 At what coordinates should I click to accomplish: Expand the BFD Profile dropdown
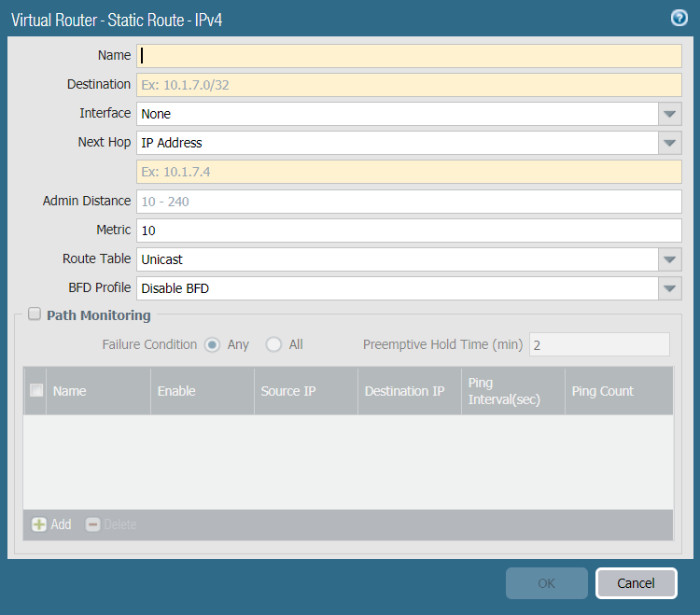[669, 288]
